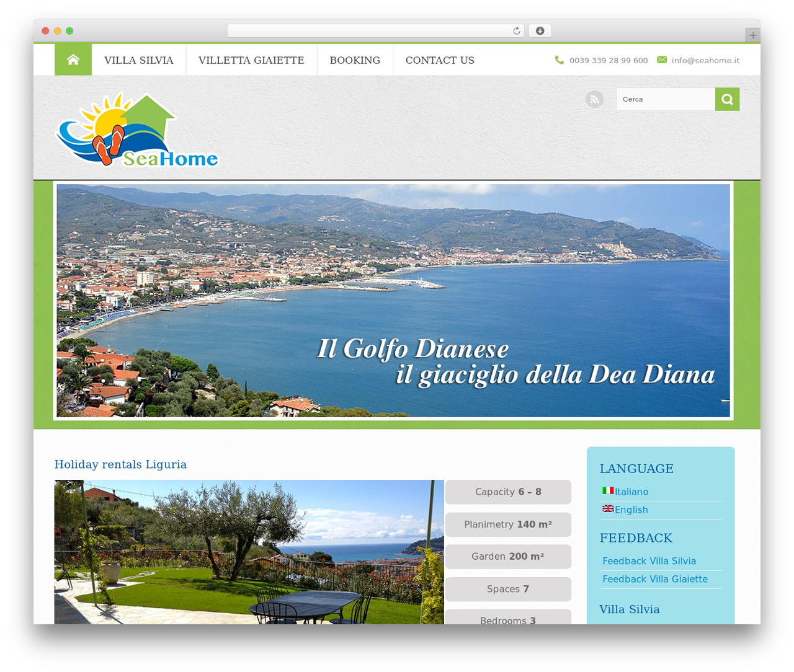Image resolution: width=794 pixels, height=672 pixels.
Task: Switch the language to English
Action: coord(631,510)
